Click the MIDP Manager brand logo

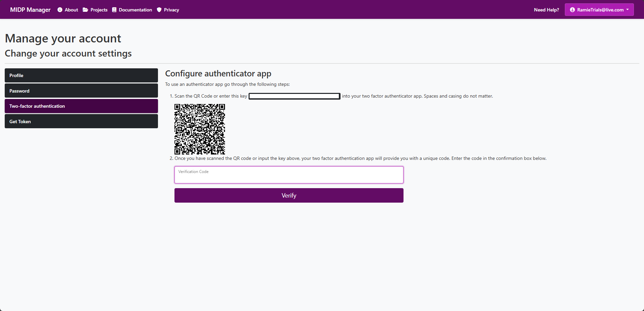coord(30,10)
